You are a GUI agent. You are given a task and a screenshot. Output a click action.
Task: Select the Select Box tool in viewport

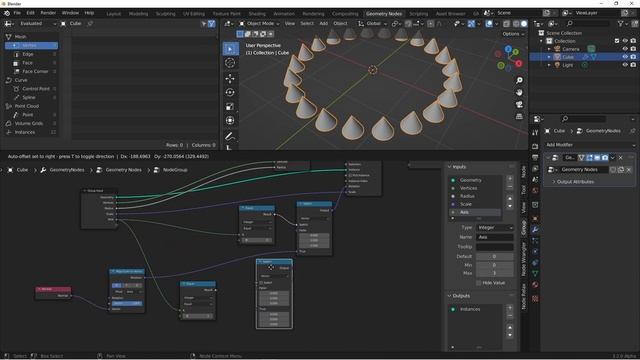click(231, 49)
